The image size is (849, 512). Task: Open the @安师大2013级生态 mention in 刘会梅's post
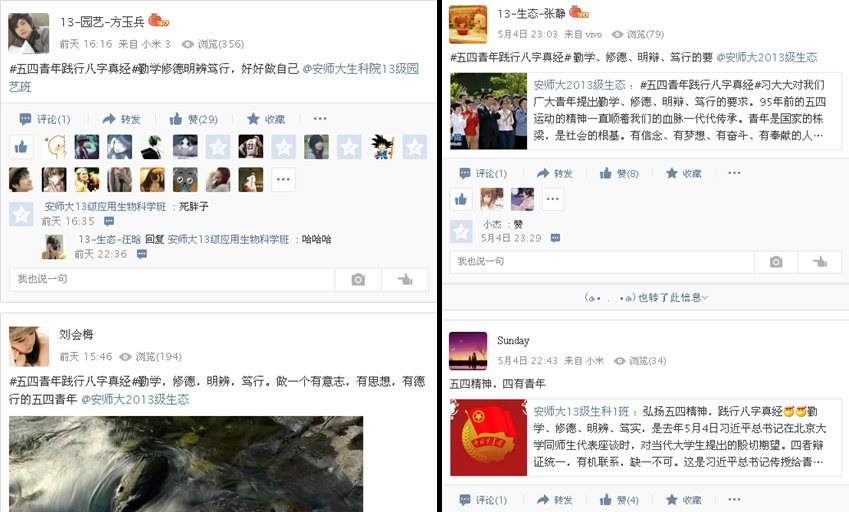135,399
